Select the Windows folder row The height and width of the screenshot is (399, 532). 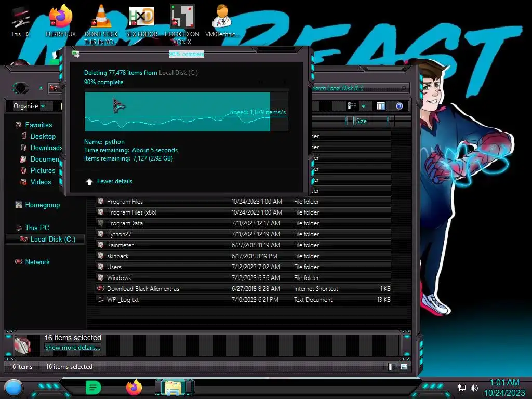coord(243,278)
